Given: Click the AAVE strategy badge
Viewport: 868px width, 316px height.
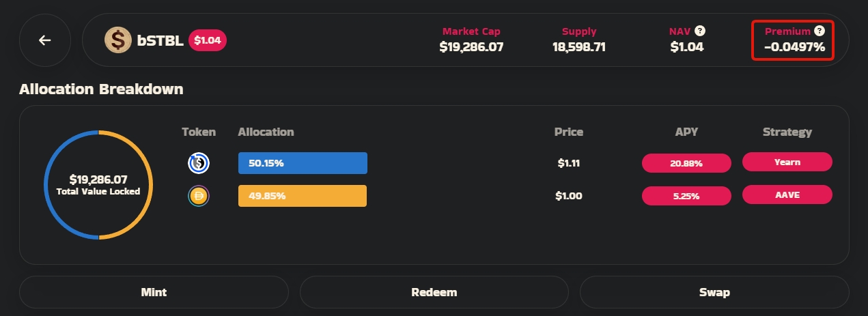Looking at the screenshot, I should (x=787, y=195).
